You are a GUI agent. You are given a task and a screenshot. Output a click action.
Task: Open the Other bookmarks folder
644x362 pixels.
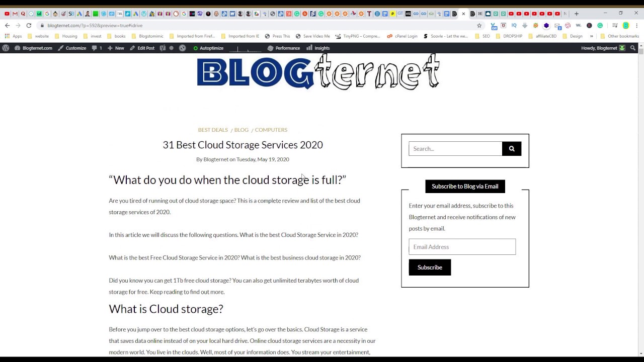point(619,36)
